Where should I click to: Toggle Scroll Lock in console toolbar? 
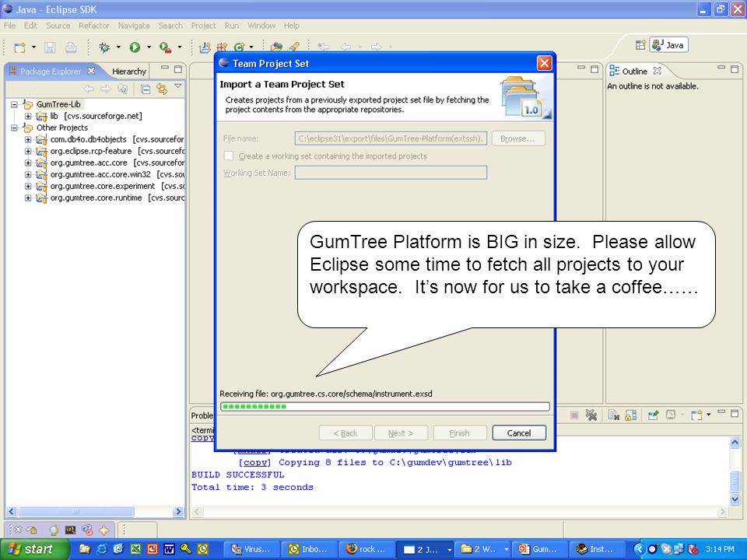point(630,415)
